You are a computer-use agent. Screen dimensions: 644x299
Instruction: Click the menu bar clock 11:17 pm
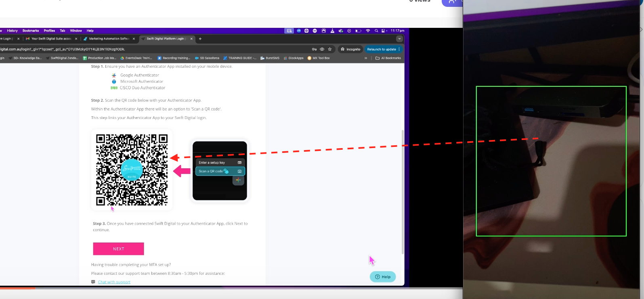pyautogui.click(x=397, y=31)
